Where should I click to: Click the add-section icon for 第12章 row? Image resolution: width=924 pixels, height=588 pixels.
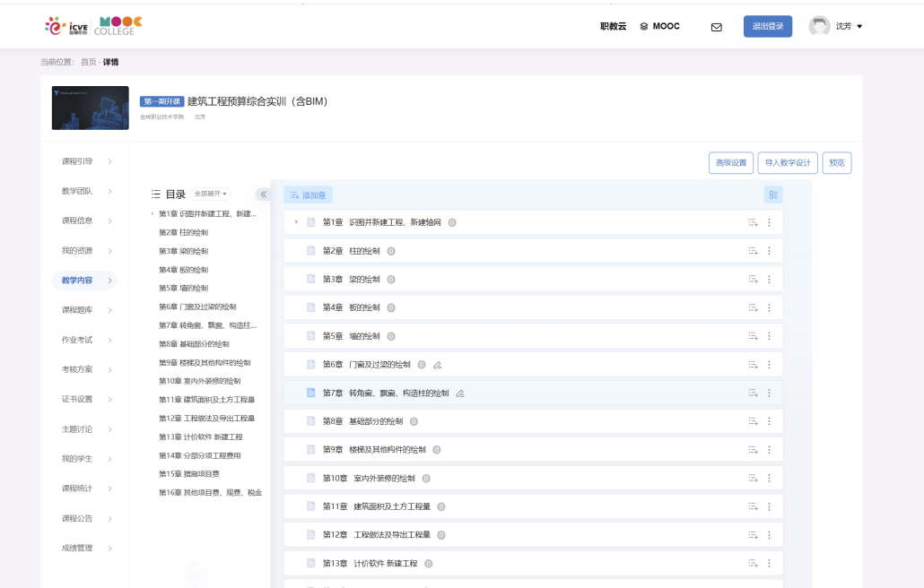pyautogui.click(x=754, y=534)
